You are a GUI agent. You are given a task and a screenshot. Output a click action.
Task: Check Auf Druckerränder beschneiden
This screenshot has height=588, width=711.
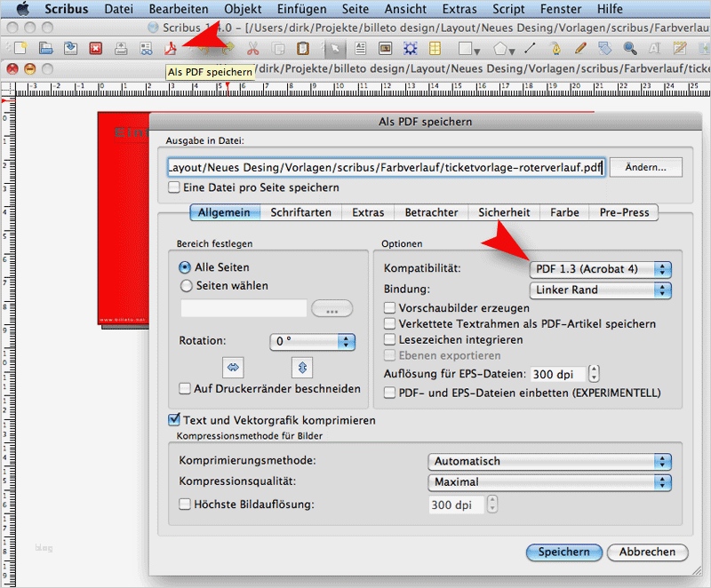point(185,389)
